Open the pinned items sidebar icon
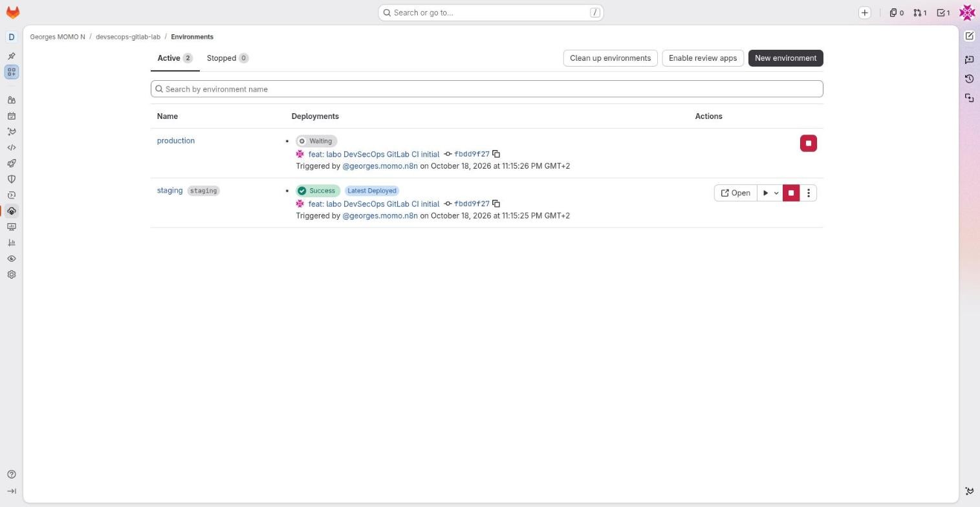The image size is (980, 507). point(12,56)
